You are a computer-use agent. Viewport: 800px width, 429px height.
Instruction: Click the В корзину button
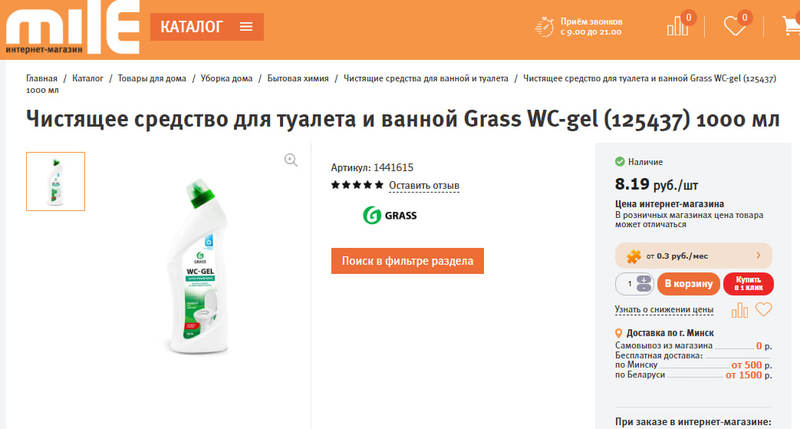[689, 284]
